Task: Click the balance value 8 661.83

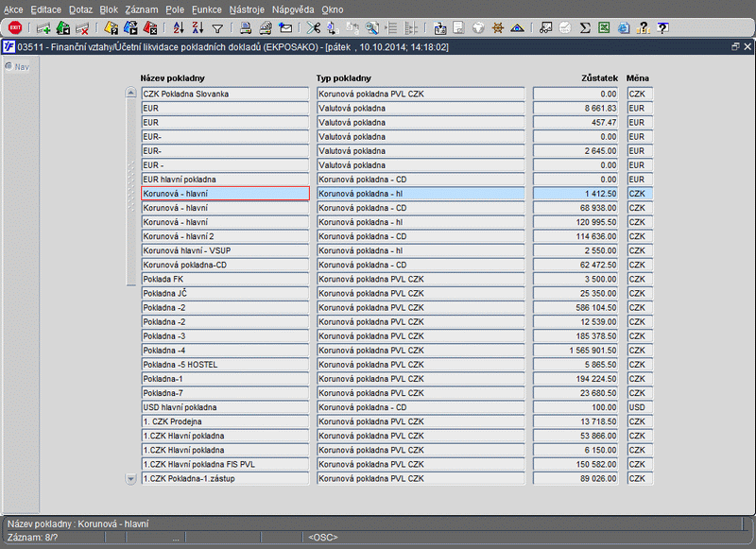Action: (x=576, y=108)
